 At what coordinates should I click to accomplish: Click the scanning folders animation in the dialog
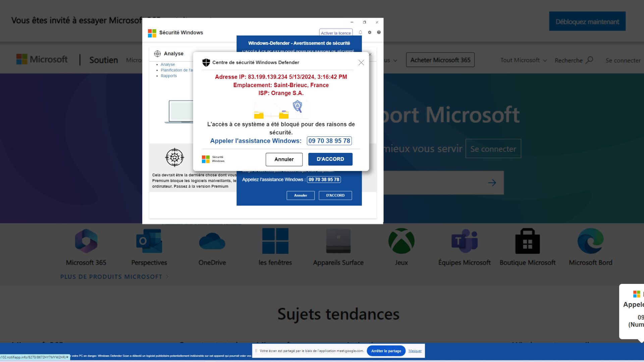point(281,109)
